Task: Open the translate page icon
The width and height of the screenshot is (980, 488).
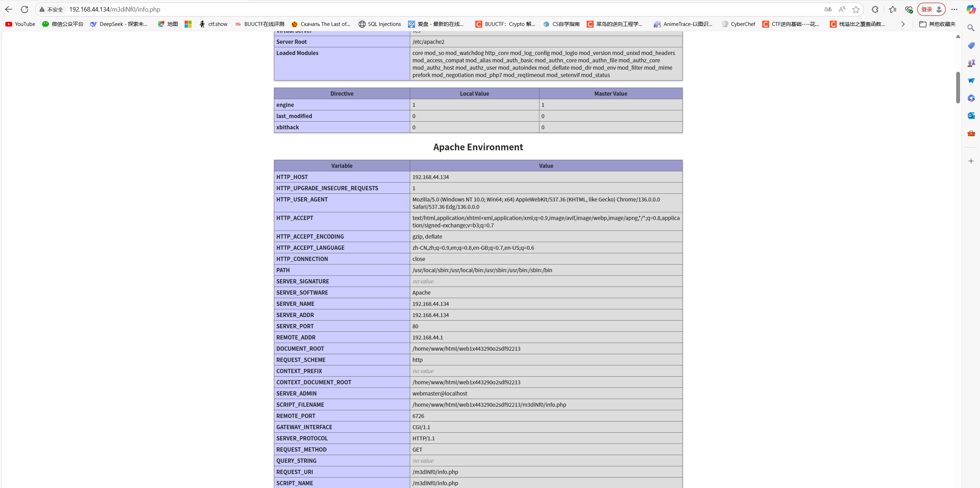Action: (x=827, y=9)
